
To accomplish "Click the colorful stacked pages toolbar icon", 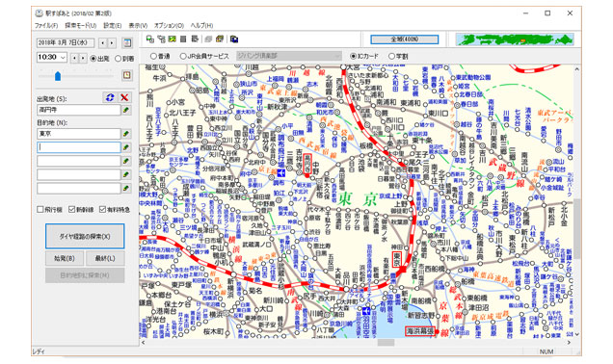I will 220,39.
